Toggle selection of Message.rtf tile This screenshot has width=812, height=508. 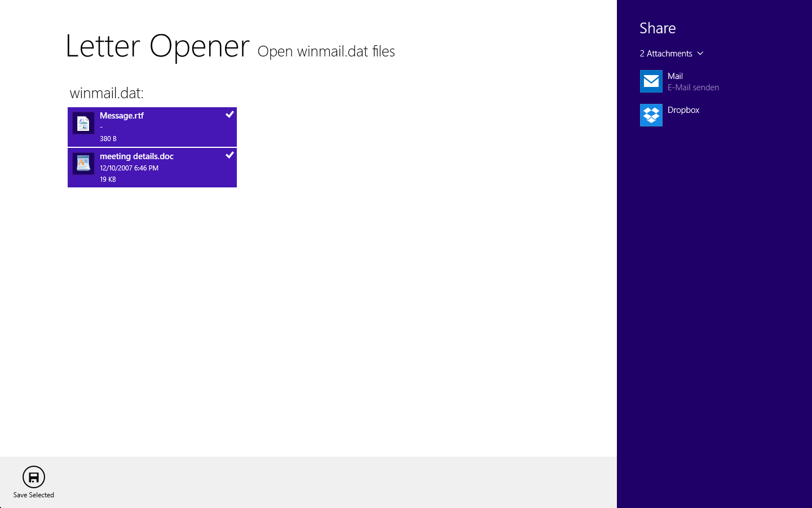pyautogui.click(x=152, y=127)
